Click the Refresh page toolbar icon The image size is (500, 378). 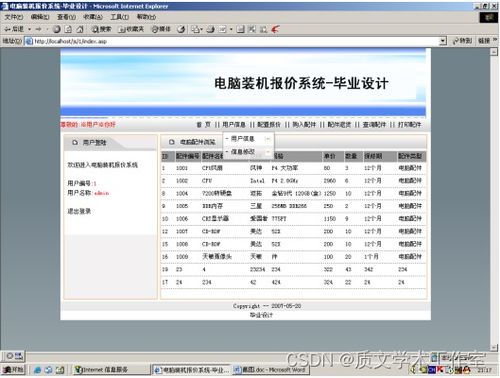pos(68,29)
